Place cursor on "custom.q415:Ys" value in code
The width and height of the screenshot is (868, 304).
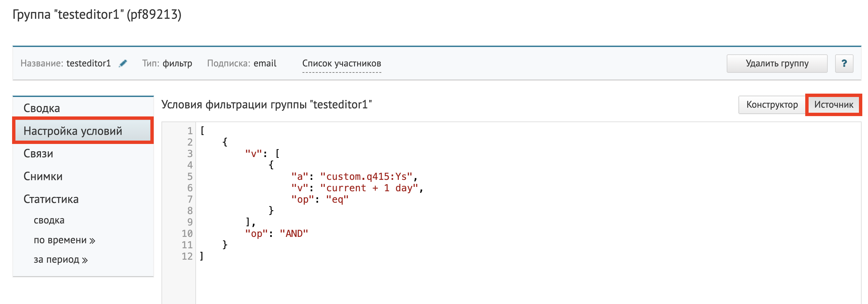pos(366,176)
